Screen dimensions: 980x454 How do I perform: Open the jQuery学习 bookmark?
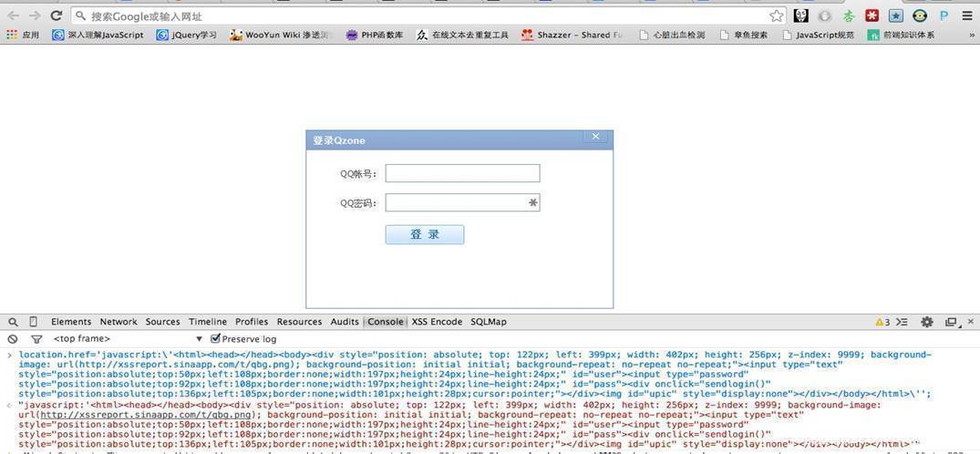pos(187,35)
